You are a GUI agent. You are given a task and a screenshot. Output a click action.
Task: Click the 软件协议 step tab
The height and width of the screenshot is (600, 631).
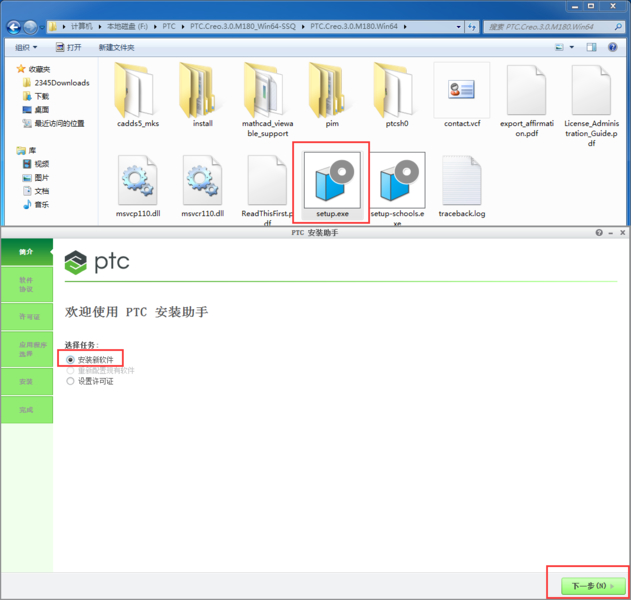pos(27,285)
